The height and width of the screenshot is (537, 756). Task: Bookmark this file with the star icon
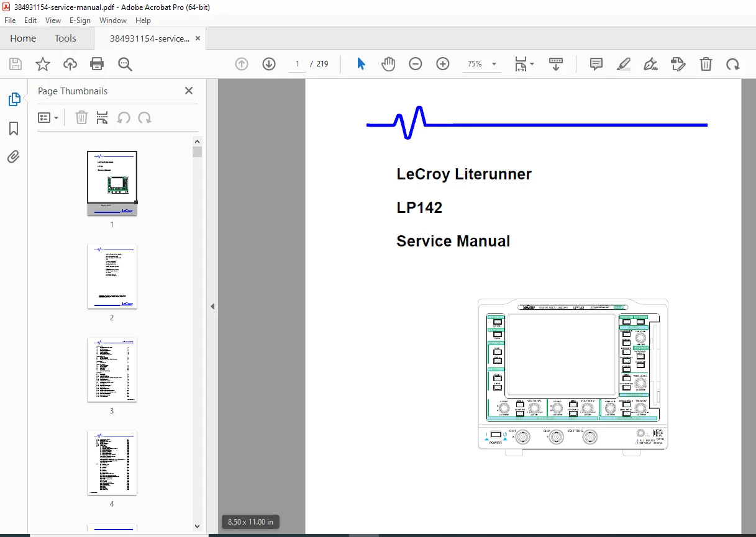tap(42, 64)
